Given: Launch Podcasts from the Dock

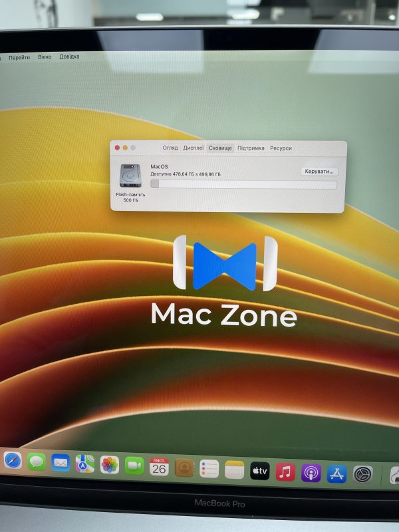Looking at the screenshot, I should 311,473.
